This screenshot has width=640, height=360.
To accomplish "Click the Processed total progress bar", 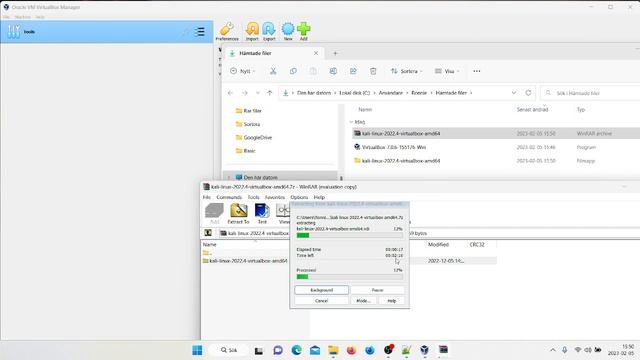I will [x=350, y=277].
